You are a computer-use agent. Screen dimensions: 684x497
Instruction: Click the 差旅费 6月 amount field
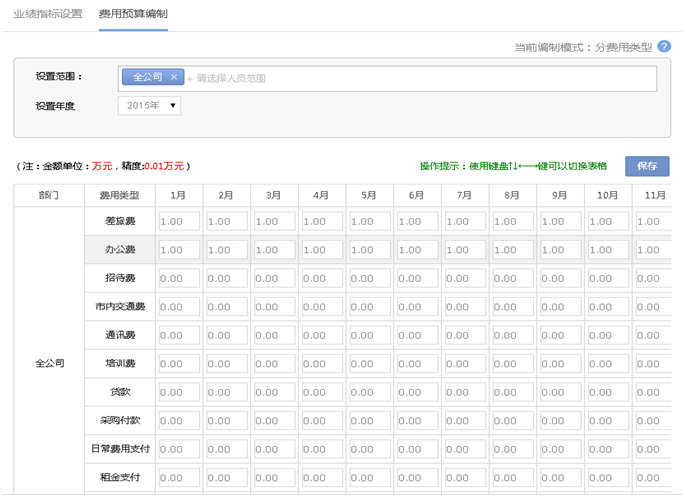[x=417, y=221]
